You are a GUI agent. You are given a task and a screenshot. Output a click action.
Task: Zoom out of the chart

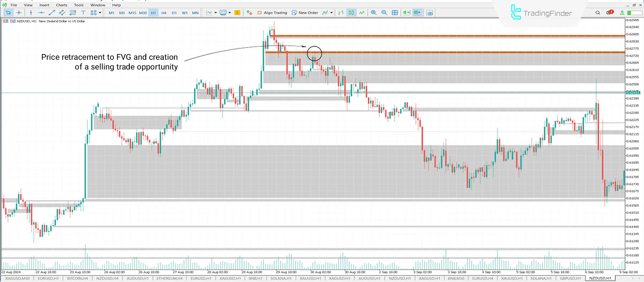point(384,13)
